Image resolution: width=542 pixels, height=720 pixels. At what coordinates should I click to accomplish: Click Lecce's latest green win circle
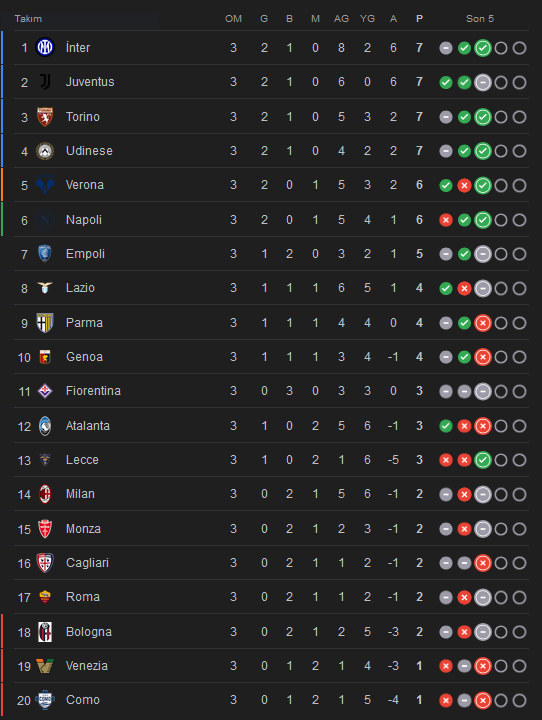click(x=483, y=460)
